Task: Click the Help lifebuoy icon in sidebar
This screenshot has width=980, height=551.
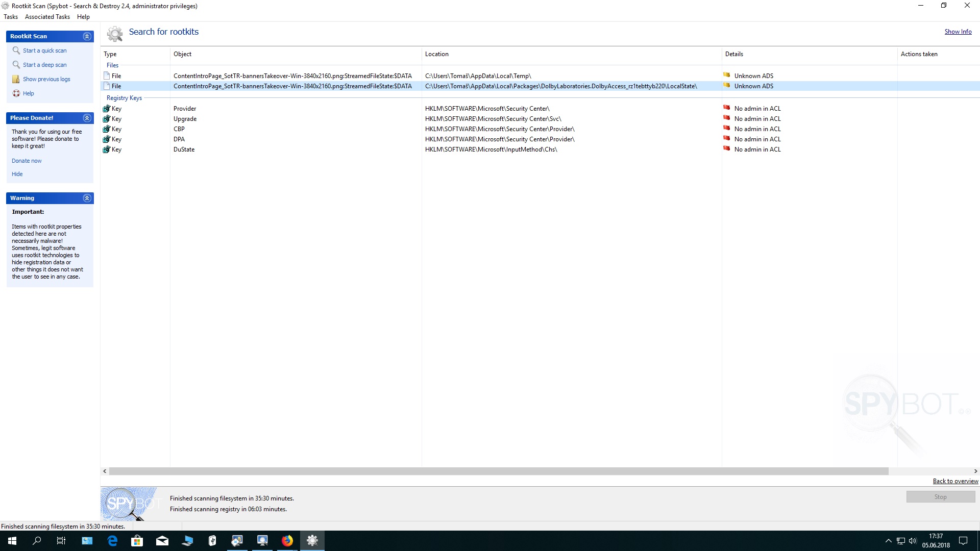Action: point(16,93)
